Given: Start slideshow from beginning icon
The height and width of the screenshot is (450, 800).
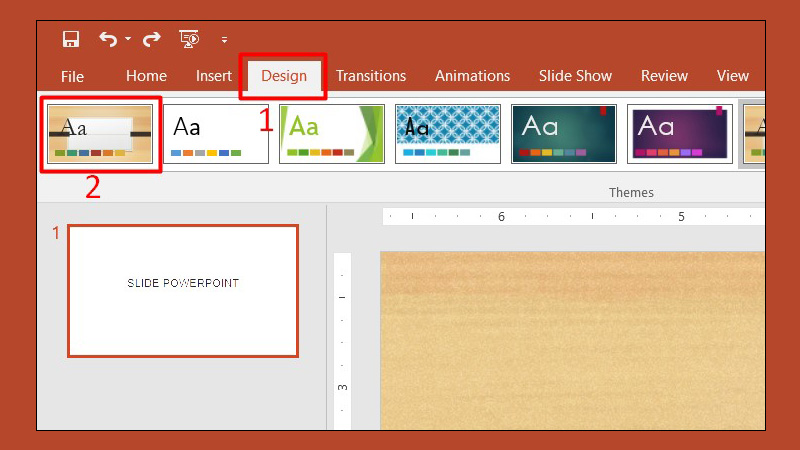Looking at the screenshot, I should 189,39.
